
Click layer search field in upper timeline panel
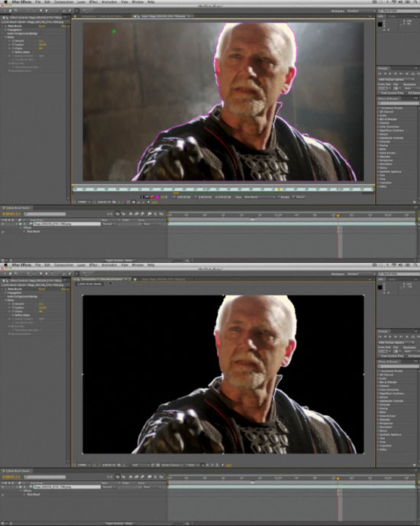point(45,214)
